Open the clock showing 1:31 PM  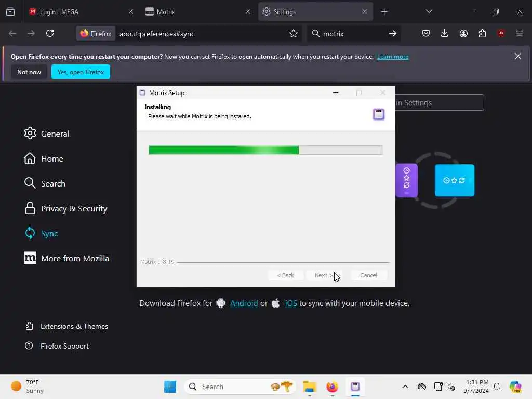click(476, 387)
